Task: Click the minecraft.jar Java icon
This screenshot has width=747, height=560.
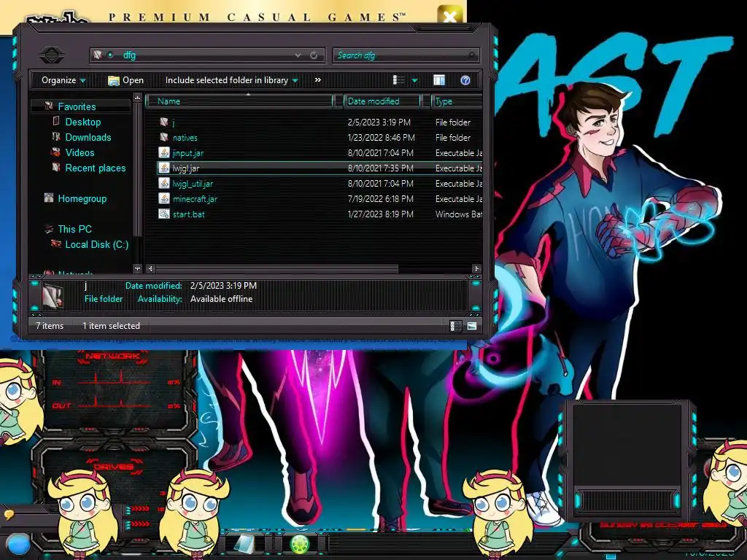Action: 164,198
